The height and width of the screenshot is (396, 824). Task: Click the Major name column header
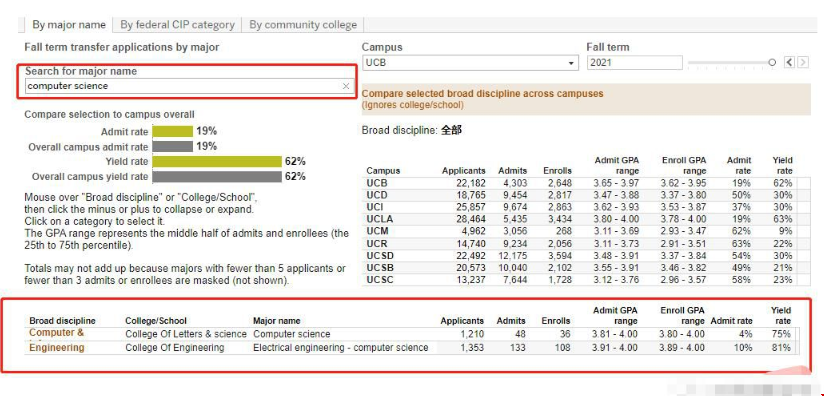(276, 320)
